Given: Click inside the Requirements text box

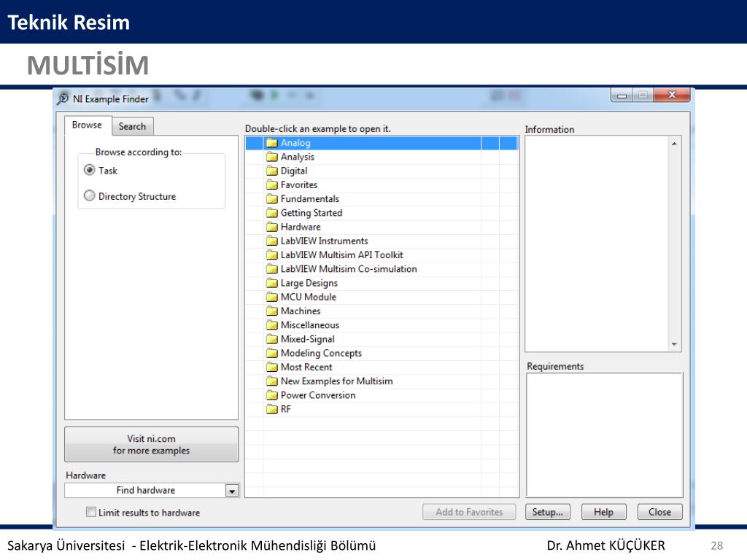Looking at the screenshot, I should [604, 435].
